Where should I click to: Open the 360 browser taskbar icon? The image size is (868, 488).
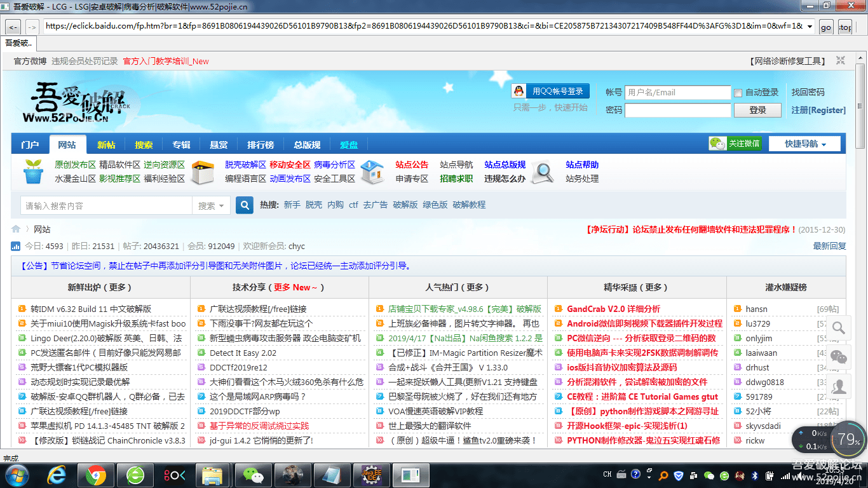click(135, 475)
